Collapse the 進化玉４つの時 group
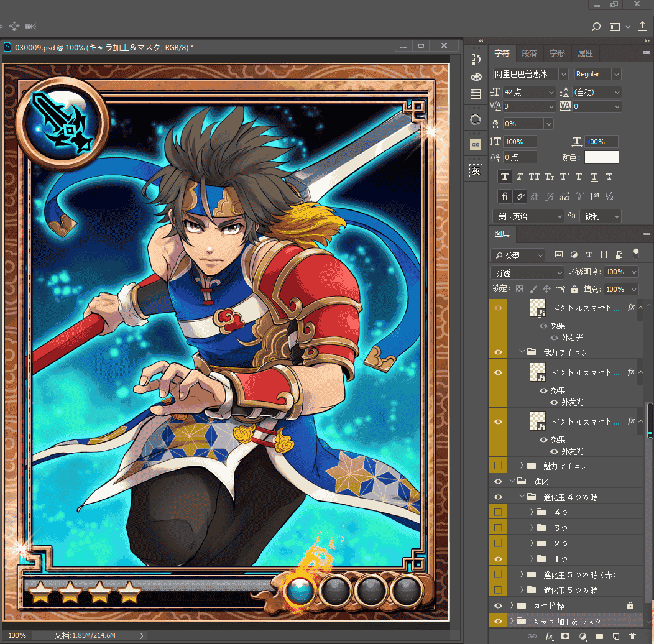The height and width of the screenshot is (644, 654). 522,496
